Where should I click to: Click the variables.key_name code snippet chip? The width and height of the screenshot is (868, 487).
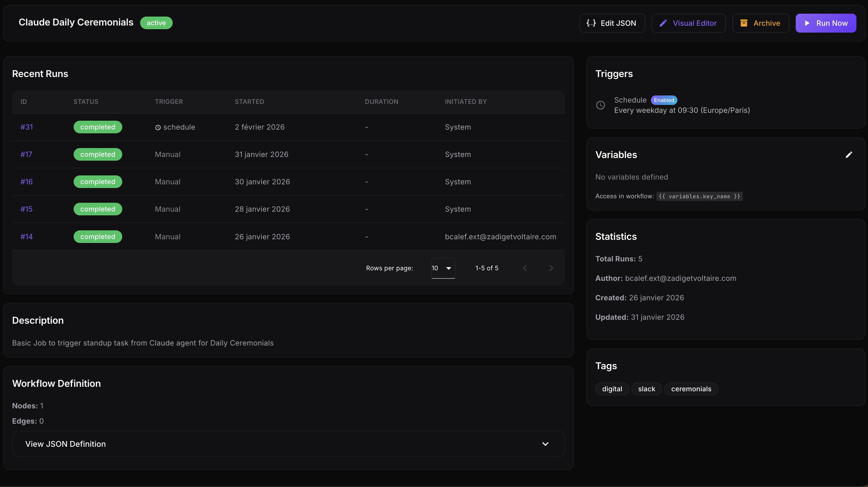699,196
